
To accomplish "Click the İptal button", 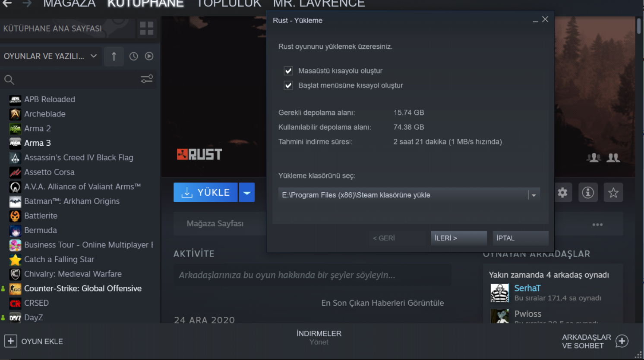I will (x=521, y=238).
